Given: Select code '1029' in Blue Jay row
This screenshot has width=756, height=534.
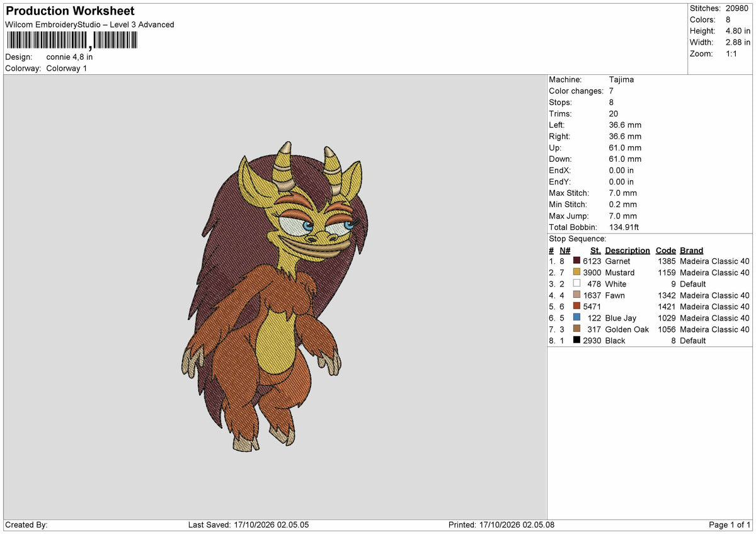Looking at the screenshot, I should pos(667,317).
